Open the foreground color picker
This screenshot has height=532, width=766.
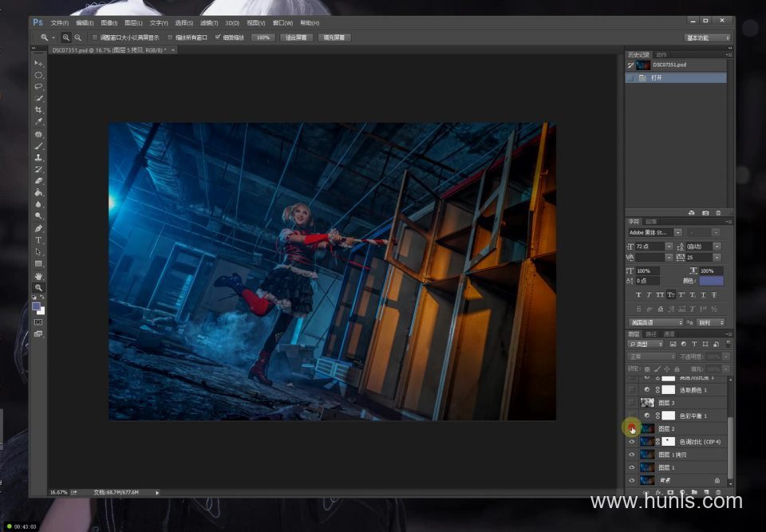pos(36,306)
